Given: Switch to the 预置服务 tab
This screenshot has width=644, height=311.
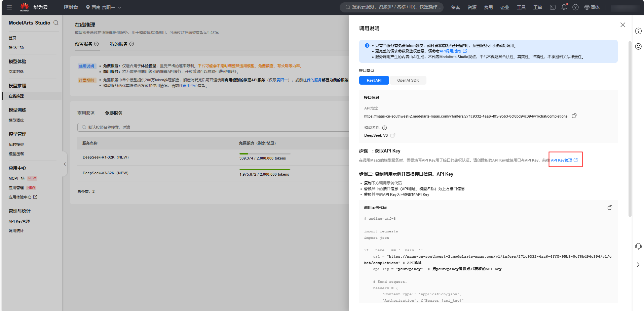Looking at the screenshot, I should pyautogui.click(x=83, y=44).
